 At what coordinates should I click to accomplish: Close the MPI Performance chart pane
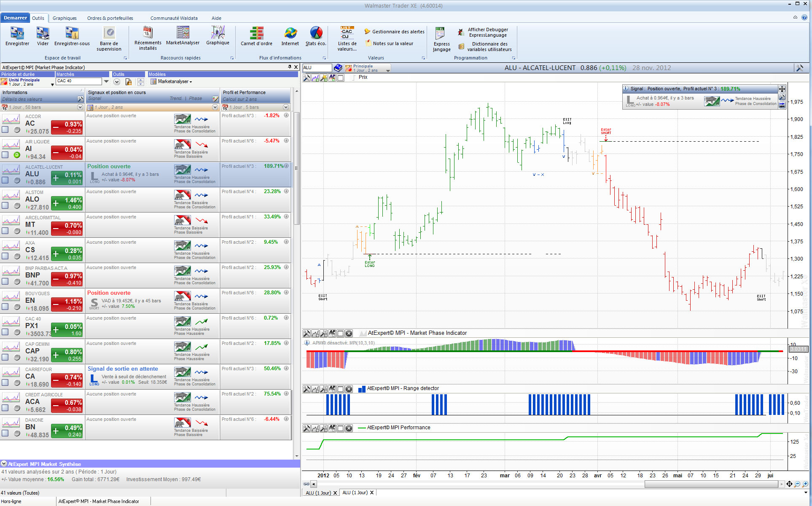coord(349,428)
